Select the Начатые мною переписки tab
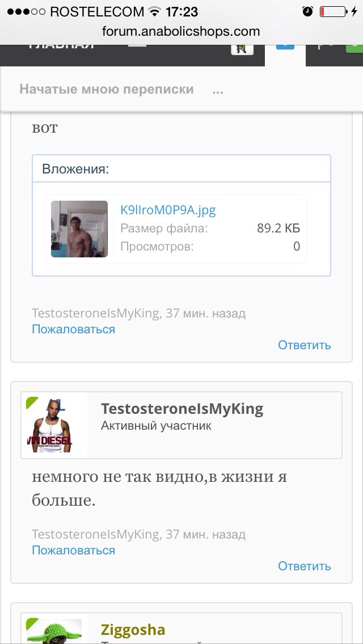Viewport: 363px width, 644px height. point(107,89)
